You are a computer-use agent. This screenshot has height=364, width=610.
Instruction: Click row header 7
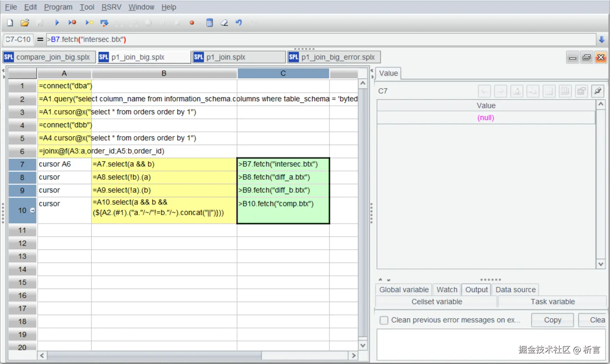(x=22, y=164)
